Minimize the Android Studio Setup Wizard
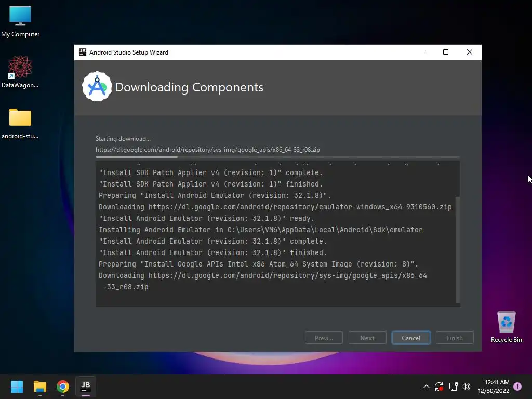The width and height of the screenshot is (532, 399). point(422,52)
